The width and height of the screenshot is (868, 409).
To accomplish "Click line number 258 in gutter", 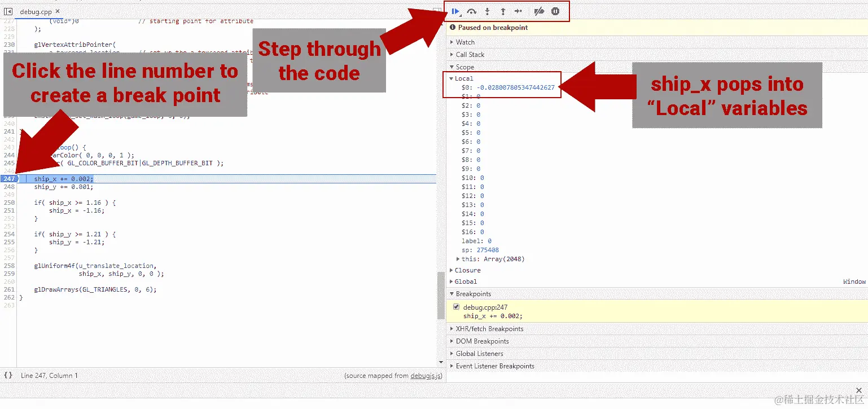I will [8, 266].
